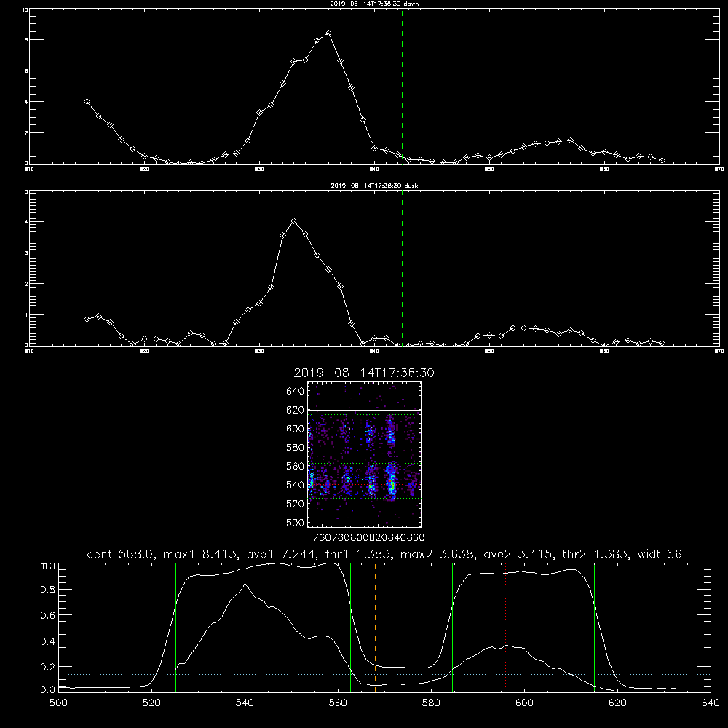
Task: Click the 'max2 3.638' value
Action: (438, 554)
